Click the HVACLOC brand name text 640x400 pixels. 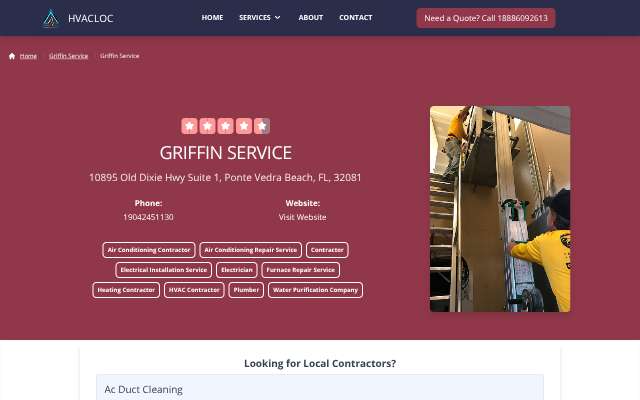pos(91,18)
